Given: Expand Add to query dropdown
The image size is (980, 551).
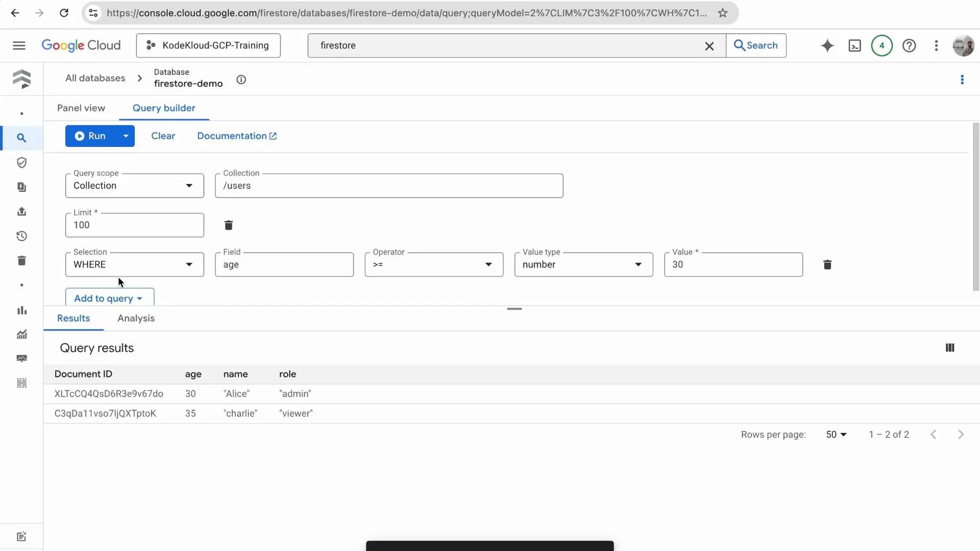Looking at the screenshot, I should pos(109,298).
